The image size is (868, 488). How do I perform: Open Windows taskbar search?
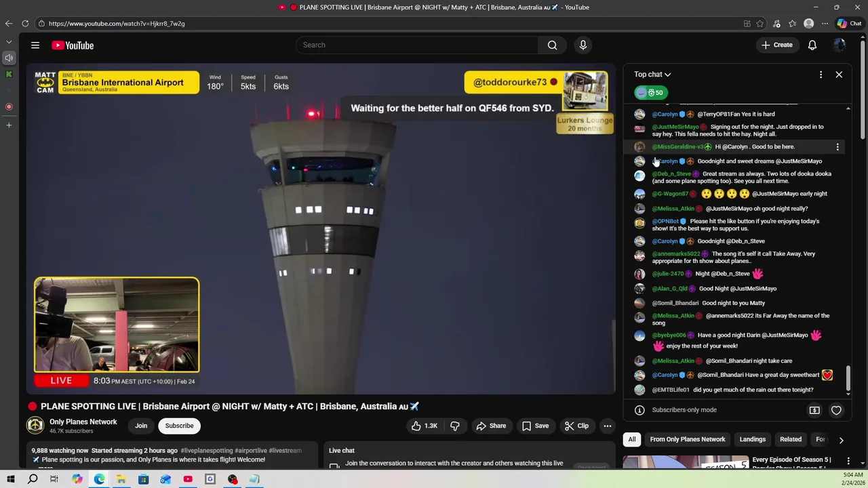[x=33, y=479]
